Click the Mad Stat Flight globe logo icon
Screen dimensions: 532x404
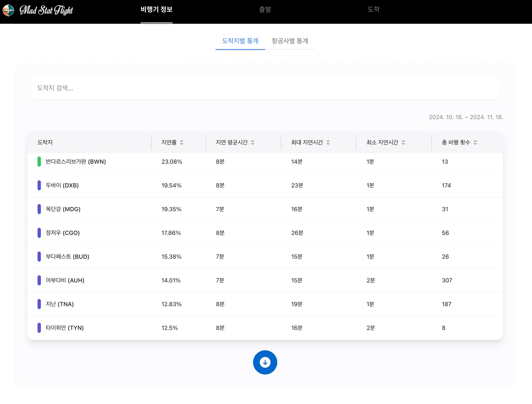tap(8, 10)
